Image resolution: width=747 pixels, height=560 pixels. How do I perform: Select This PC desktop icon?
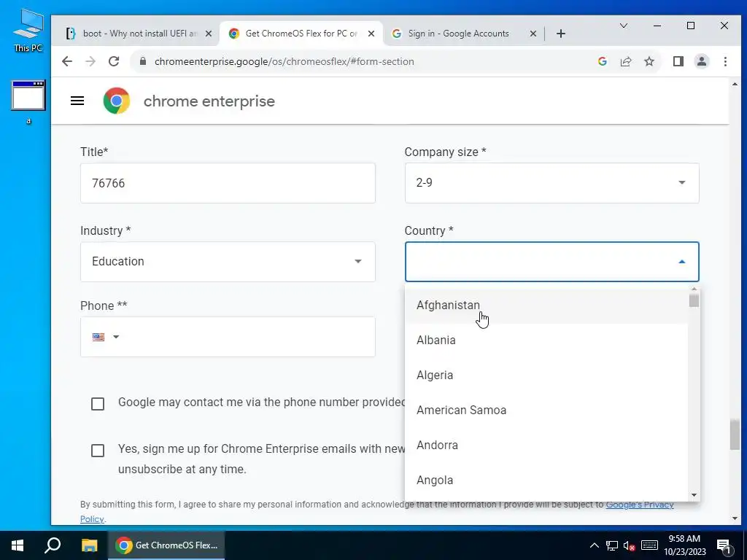click(28, 29)
